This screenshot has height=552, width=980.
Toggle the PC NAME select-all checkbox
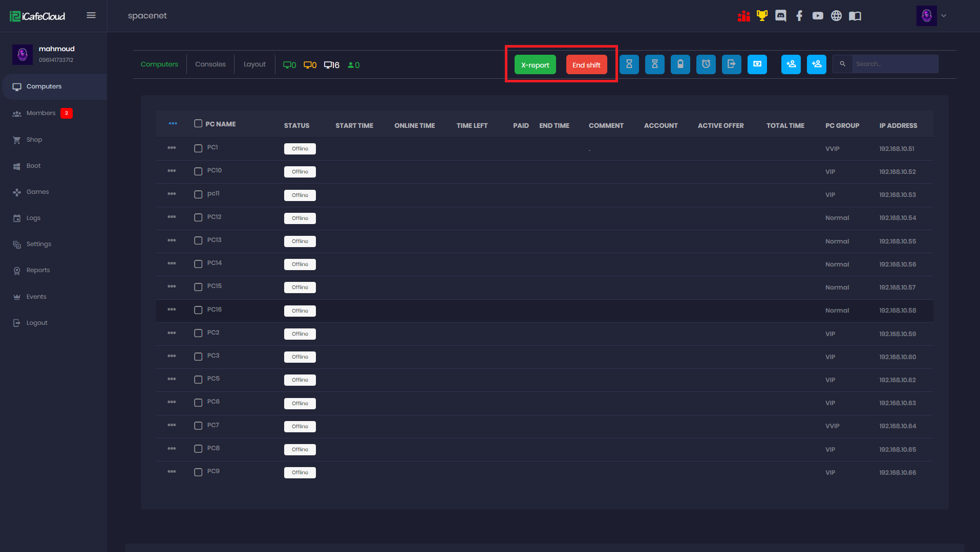(198, 123)
